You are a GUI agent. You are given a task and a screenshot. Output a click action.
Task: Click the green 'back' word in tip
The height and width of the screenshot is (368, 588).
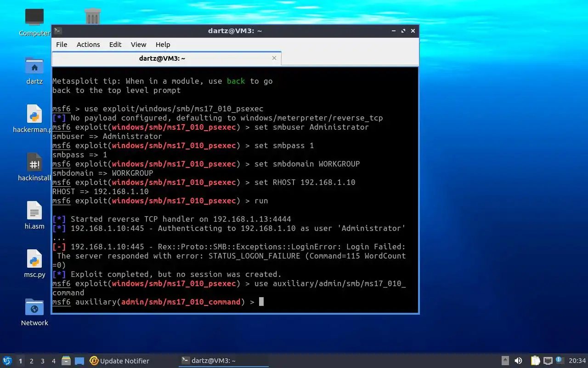coord(236,81)
